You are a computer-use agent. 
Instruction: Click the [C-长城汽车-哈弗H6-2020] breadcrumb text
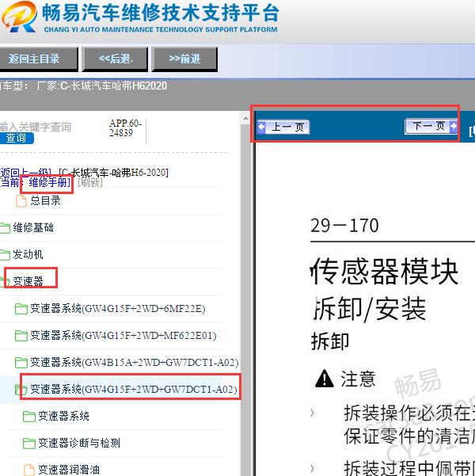113,173
